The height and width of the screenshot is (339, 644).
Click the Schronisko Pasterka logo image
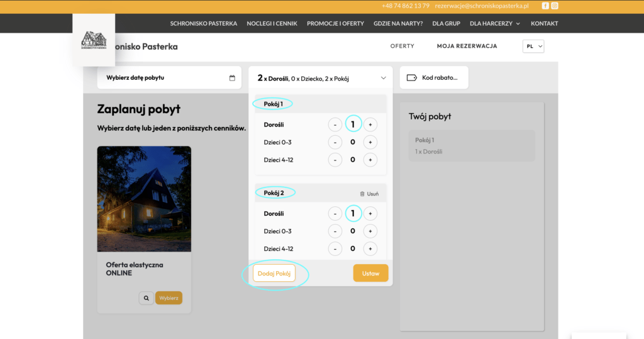coord(94,40)
